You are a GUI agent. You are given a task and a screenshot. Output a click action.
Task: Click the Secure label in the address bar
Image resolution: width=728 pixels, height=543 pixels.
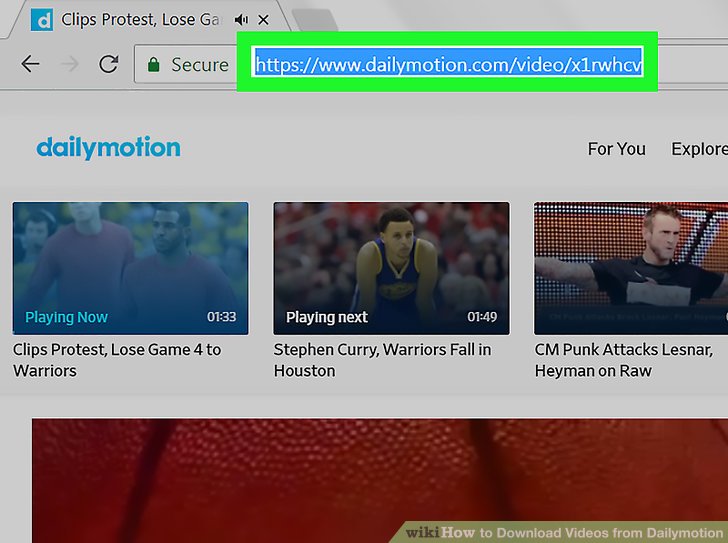pyautogui.click(x=200, y=65)
